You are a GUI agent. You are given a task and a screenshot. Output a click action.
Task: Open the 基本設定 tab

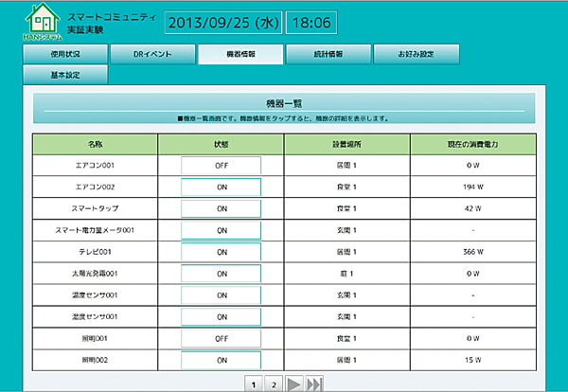pyautogui.click(x=65, y=74)
